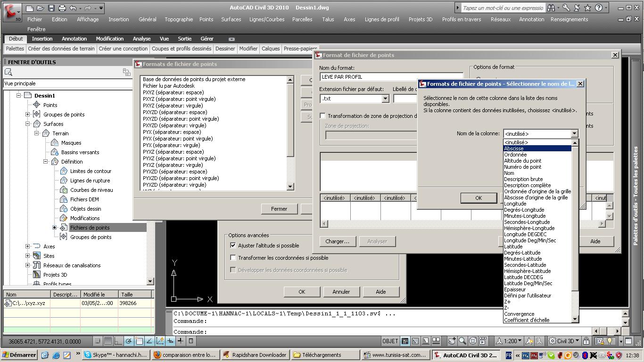Toggle polar tracking icon in status bar

coord(129,341)
